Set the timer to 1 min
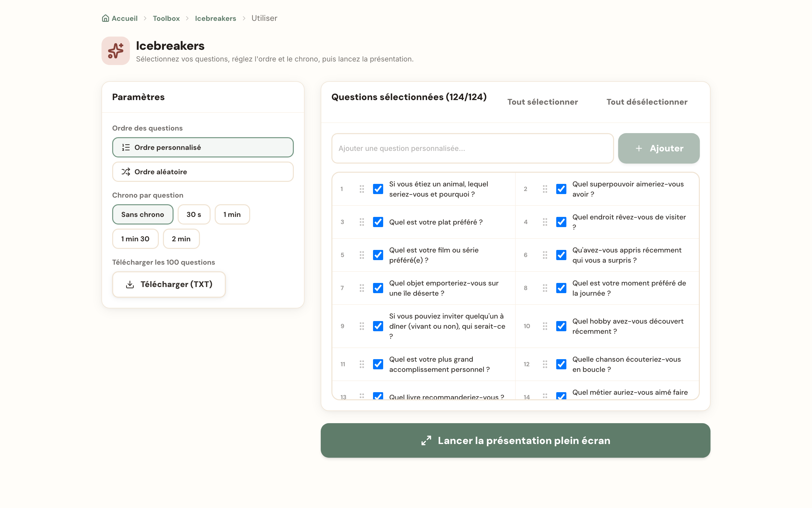This screenshot has width=812, height=508. [232, 214]
